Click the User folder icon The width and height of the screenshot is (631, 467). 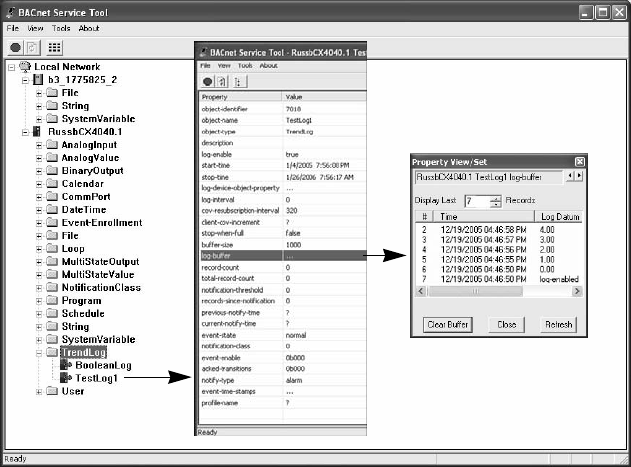tap(52, 391)
